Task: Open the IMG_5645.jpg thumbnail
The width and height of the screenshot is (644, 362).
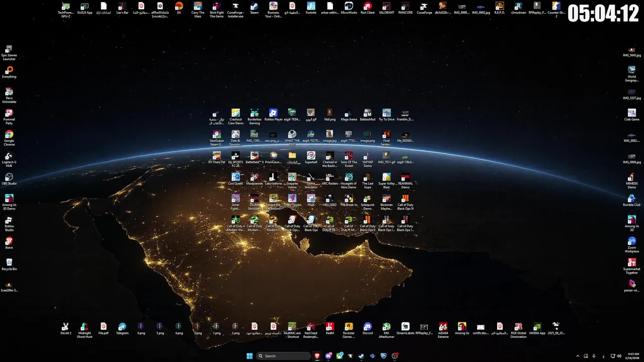Action: click(x=632, y=51)
